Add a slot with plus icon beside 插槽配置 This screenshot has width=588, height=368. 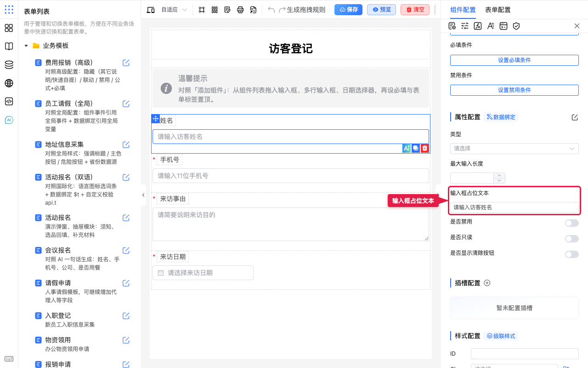click(x=487, y=283)
